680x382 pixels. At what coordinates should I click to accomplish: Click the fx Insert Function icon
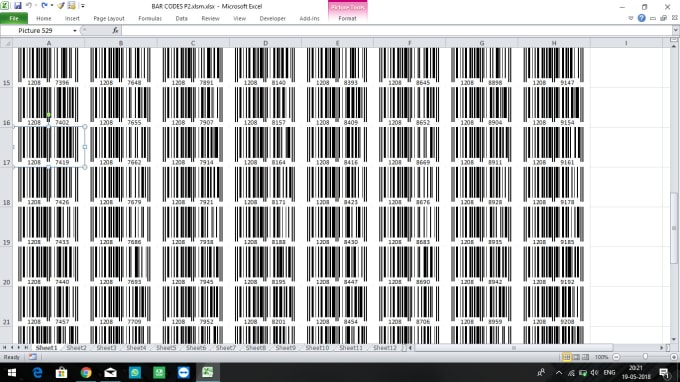115,30
